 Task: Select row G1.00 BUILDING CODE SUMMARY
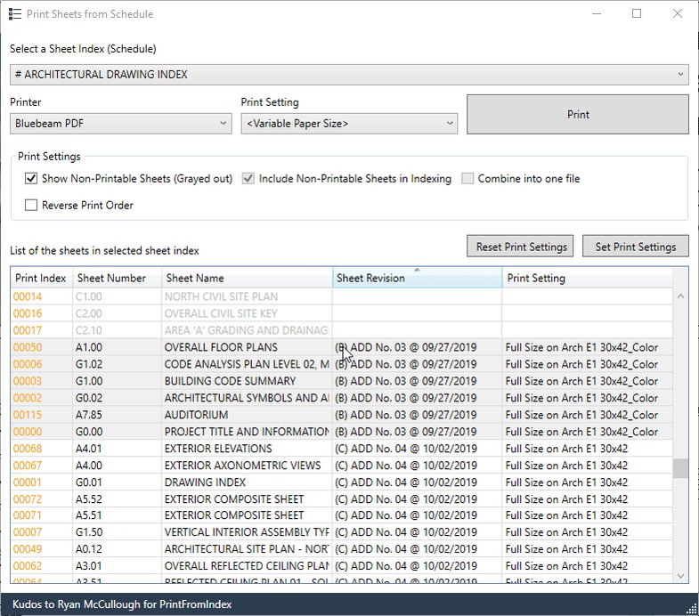pyautogui.click(x=341, y=381)
